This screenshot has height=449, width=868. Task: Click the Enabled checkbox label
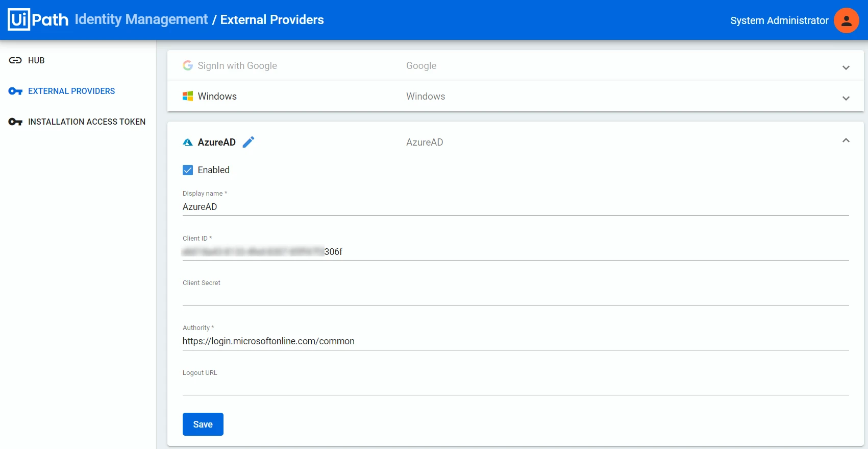coord(214,170)
